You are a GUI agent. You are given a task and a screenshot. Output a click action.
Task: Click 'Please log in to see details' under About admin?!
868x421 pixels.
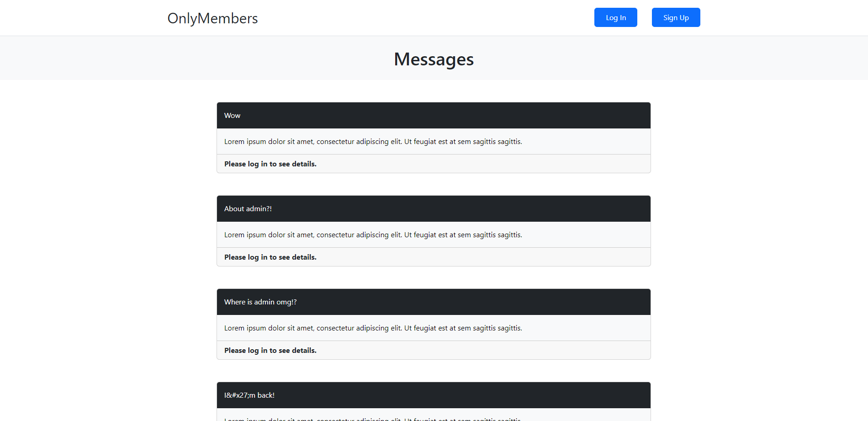click(270, 257)
